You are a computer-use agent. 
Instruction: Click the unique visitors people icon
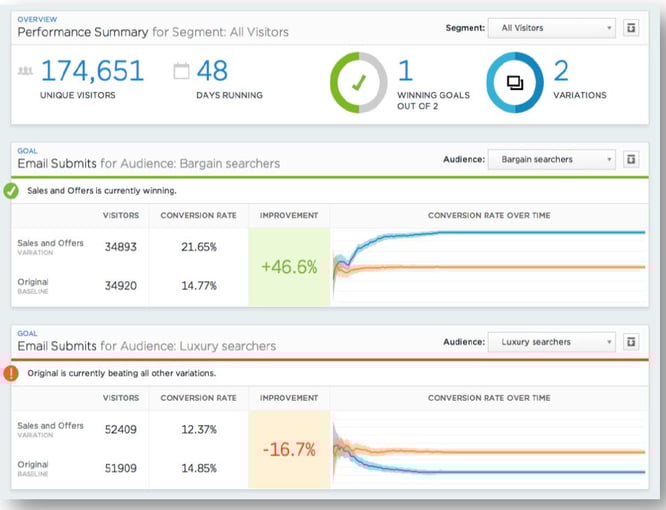click(x=25, y=70)
